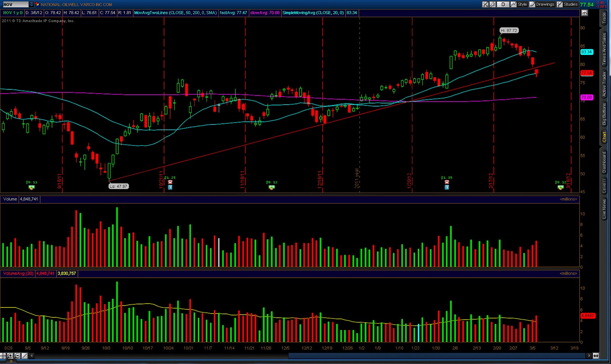611x364 pixels.
Task: Click the R: 1.81 range value
Action: [x=124, y=13]
